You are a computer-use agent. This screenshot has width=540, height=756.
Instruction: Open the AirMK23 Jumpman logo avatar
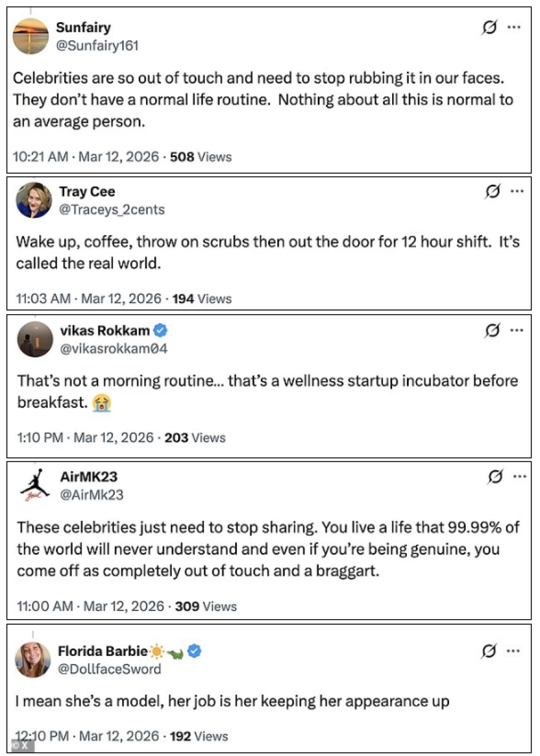click(x=34, y=486)
